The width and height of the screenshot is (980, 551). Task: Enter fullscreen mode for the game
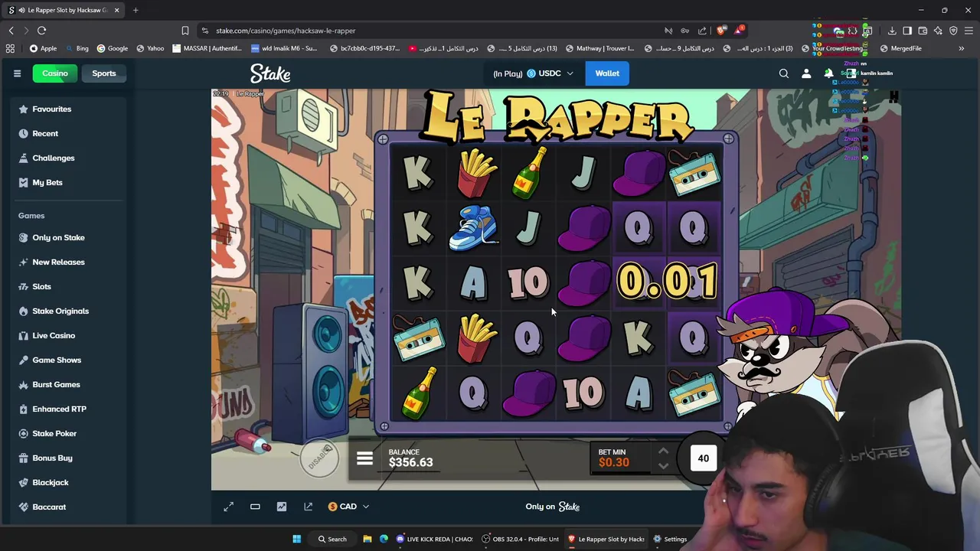click(228, 507)
